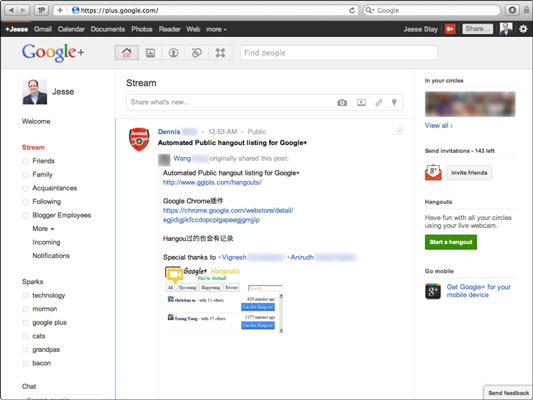This screenshot has height=400, width=533.
Task: Click the Invite friends button
Action: pyautogui.click(x=469, y=173)
